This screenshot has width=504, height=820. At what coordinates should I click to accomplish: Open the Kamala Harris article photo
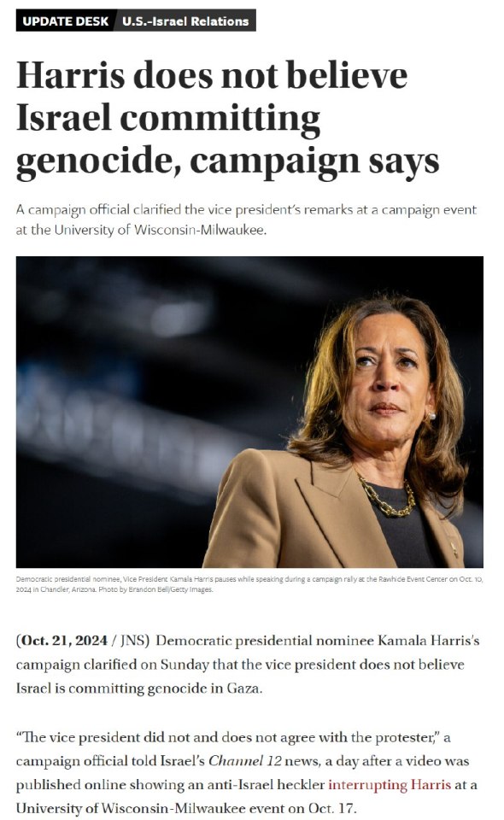pyautogui.click(x=249, y=412)
